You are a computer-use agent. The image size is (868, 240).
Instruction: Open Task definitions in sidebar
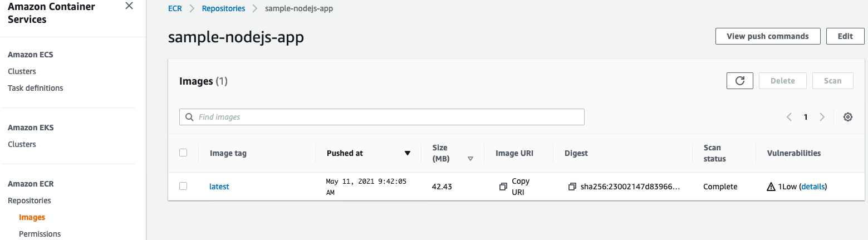35,88
